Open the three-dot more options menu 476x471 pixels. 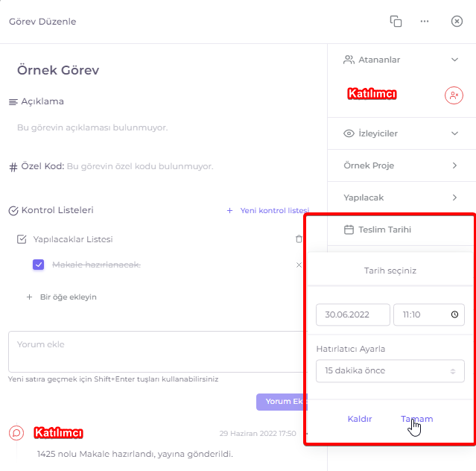pos(425,22)
